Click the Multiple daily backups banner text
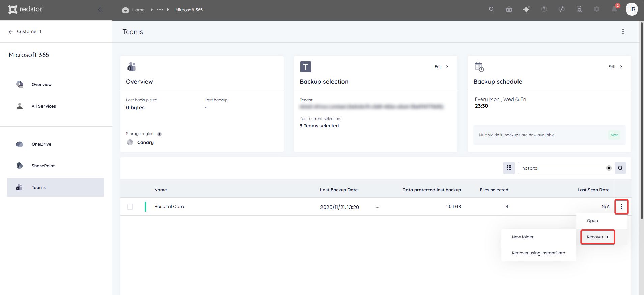Viewport: 644px width, 295px height. point(517,135)
